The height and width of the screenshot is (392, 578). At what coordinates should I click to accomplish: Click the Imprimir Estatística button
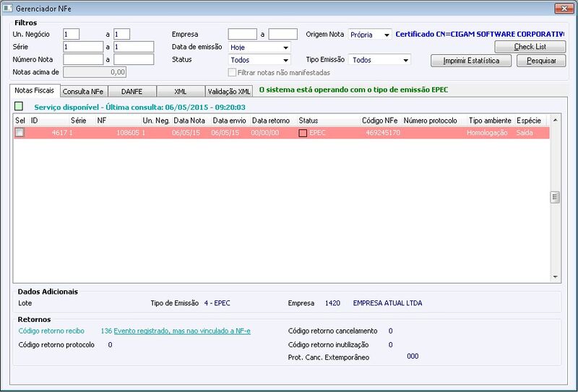[x=471, y=61]
